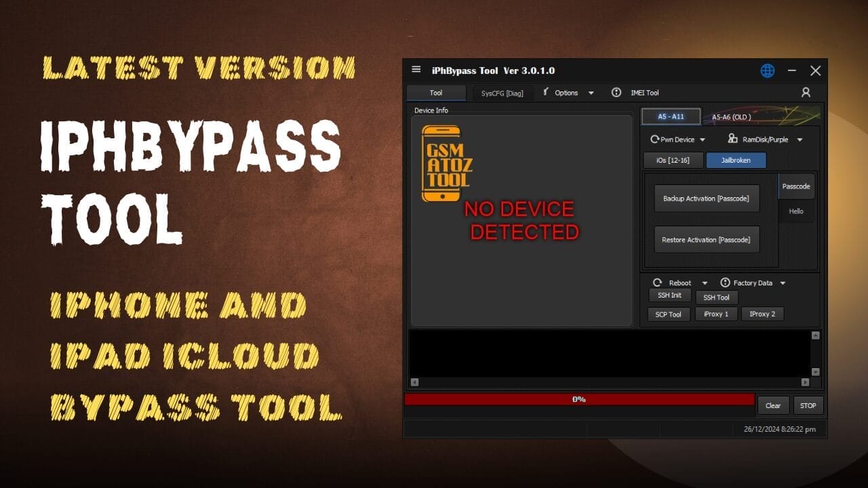Open the hamburger menu icon
The width and height of the screenshot is (868, 488).
click(416, 69)
